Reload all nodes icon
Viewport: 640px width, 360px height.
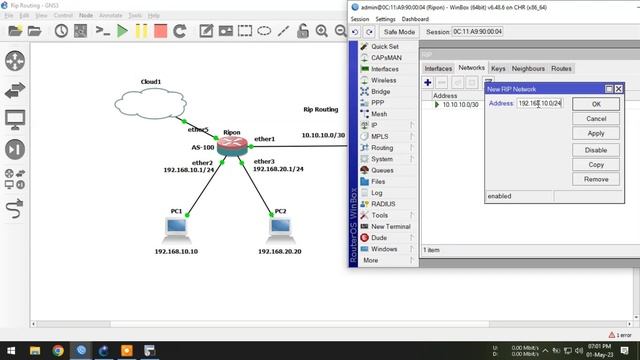(180, 31)
